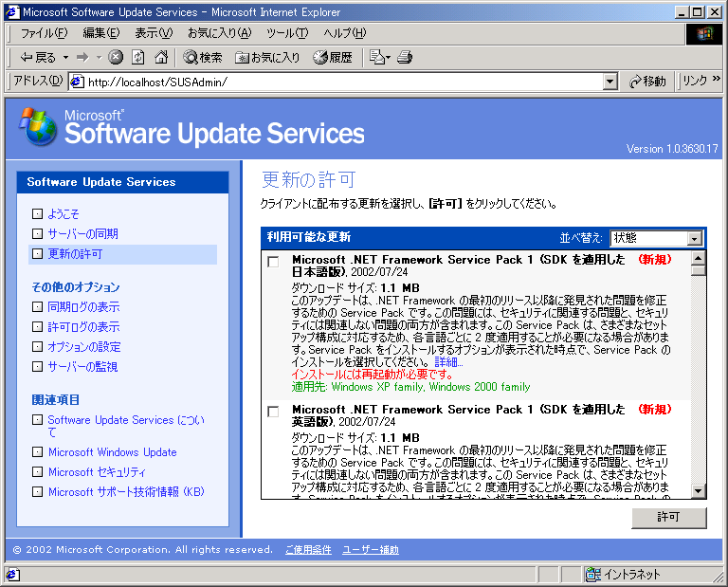Open the オプションの設定 link
Screen dimensions: 728x587
coord(84,347)
